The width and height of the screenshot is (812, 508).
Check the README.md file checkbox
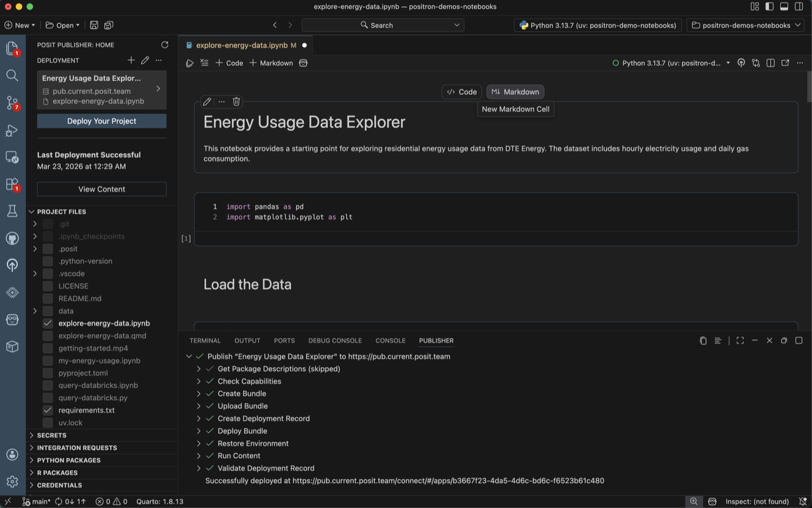(48, 298)
